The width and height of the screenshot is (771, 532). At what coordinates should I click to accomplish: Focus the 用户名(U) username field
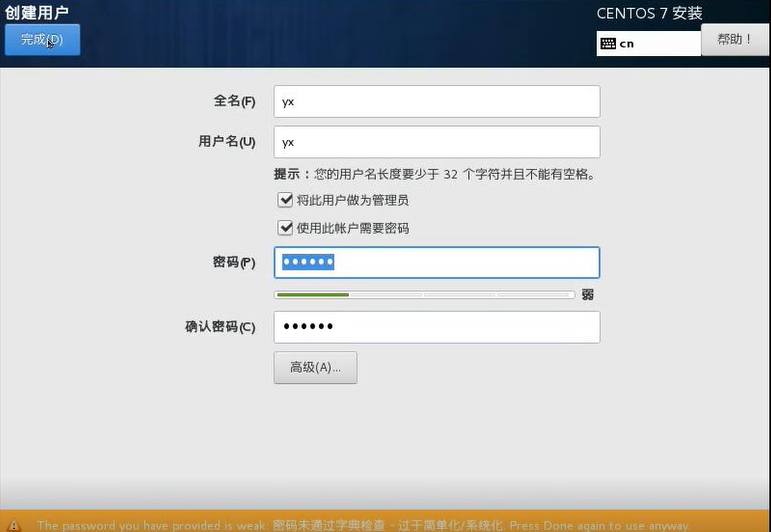point(437,142)
